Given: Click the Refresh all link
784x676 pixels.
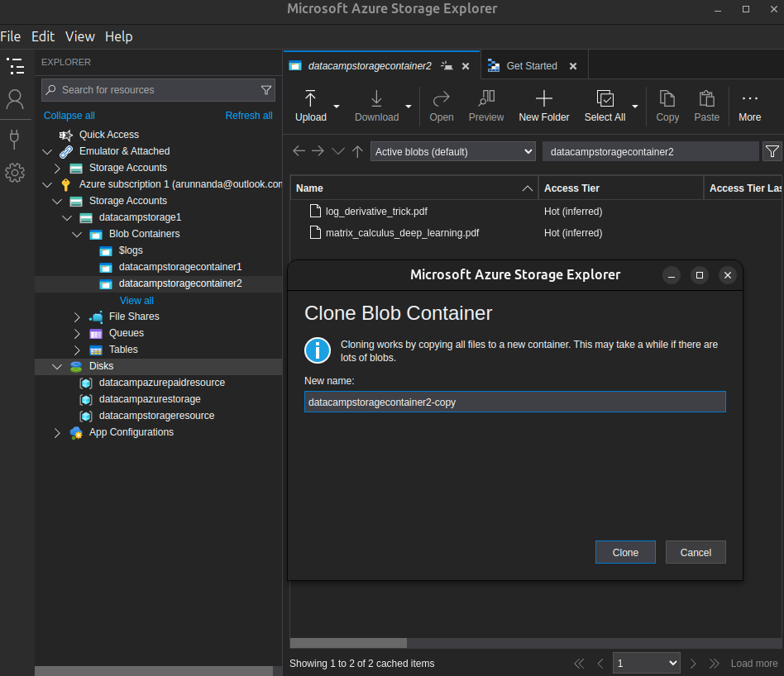Looking at the screenshot, I should (249, 116).
